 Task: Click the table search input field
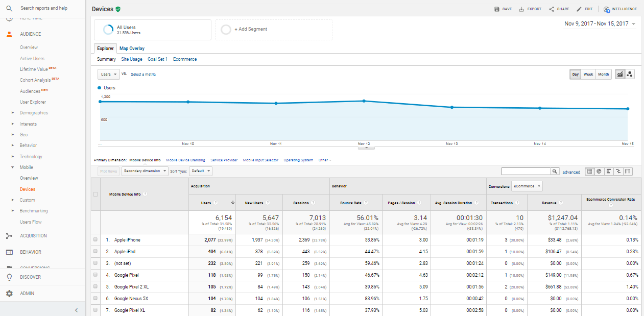coord(526,172)
